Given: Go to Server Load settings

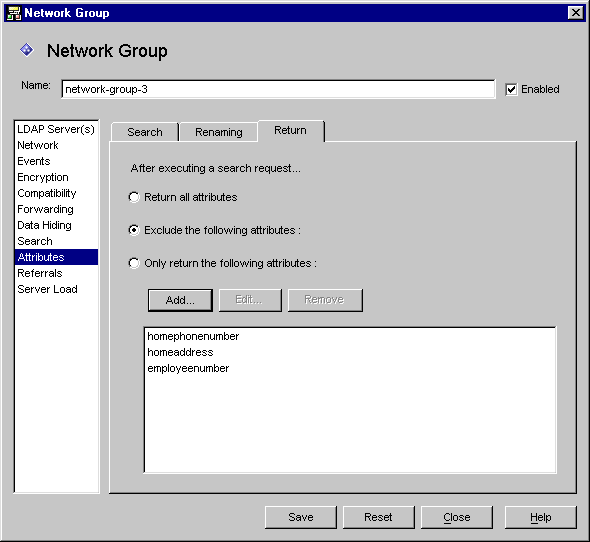Looking at the screenshot, I should coord(56,289).
